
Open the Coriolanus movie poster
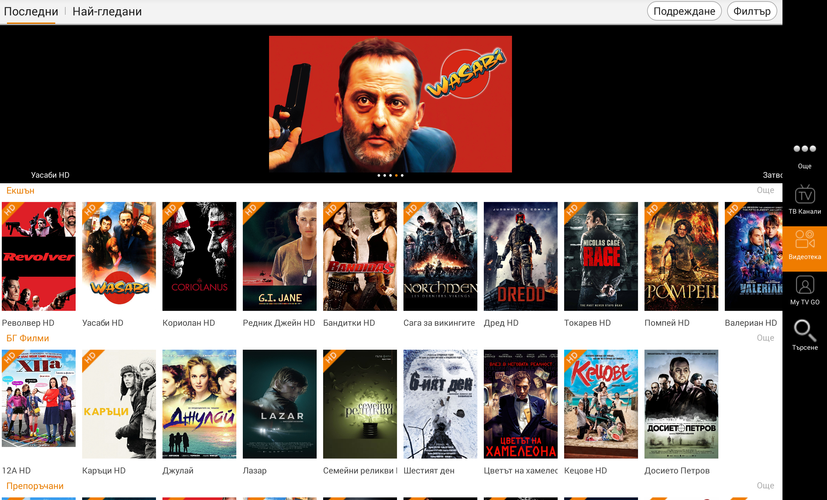tap(199, 256)
